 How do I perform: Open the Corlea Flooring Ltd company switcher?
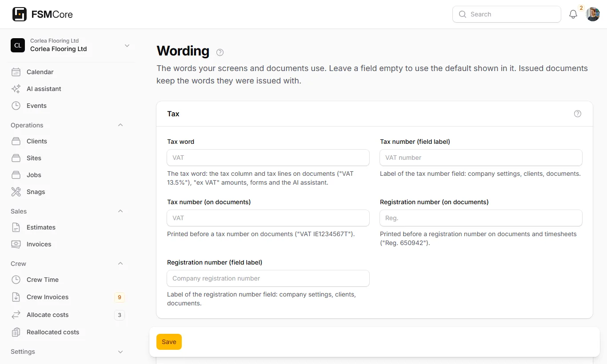pyautogui.click(x=71, y=45)
